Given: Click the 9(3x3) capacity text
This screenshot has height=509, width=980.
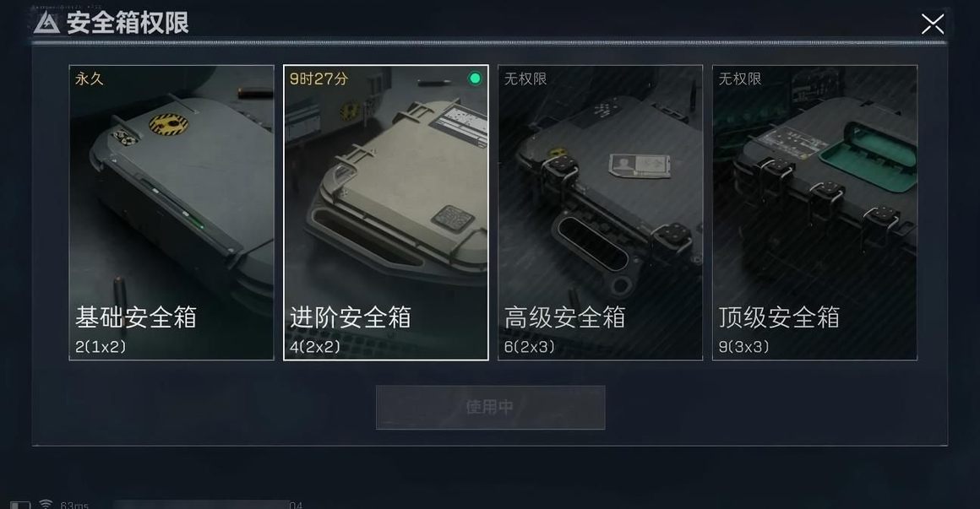Looking at the screenshot, I should [743, 347].
